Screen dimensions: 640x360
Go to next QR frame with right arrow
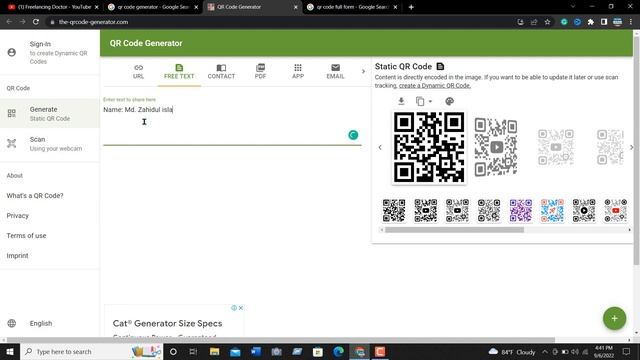tap(631, 147)
